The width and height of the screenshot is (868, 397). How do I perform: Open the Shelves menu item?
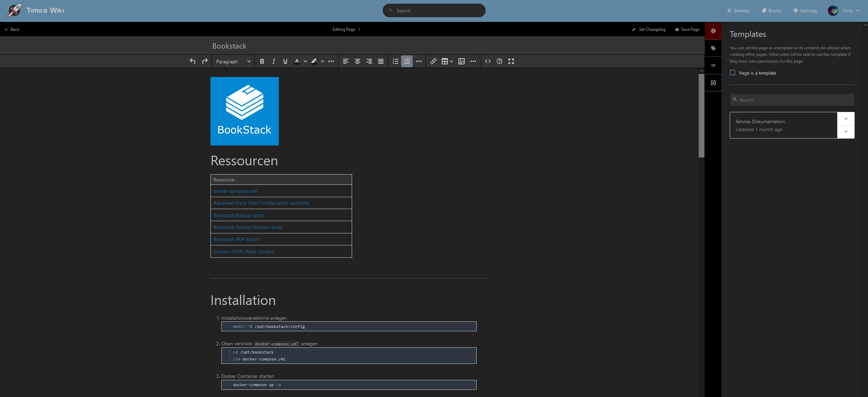click(738, 11)
